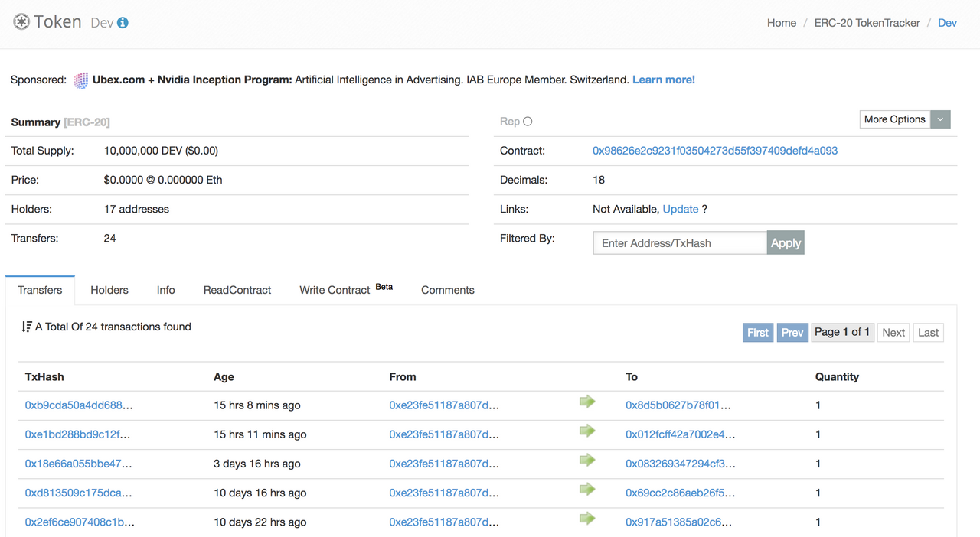
Task: Click the Ubex sponsor logo icon
Action: 81,80
